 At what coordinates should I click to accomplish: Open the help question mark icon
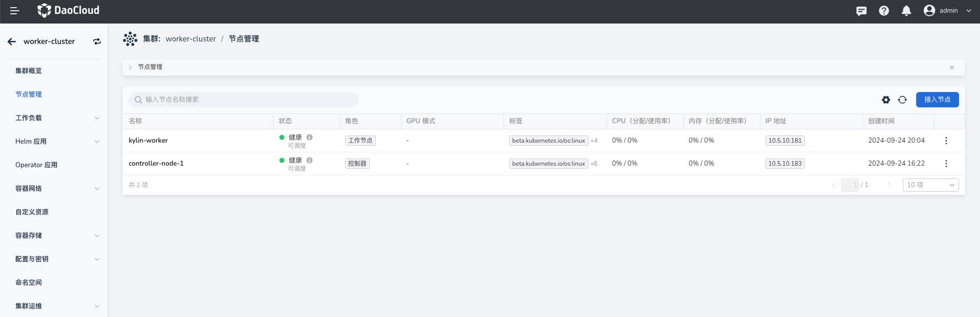884,11
